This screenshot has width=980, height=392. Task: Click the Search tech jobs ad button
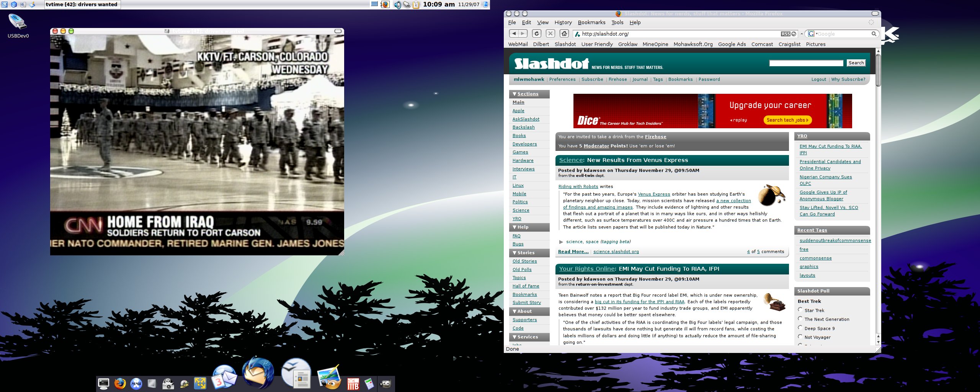[787, 120]
